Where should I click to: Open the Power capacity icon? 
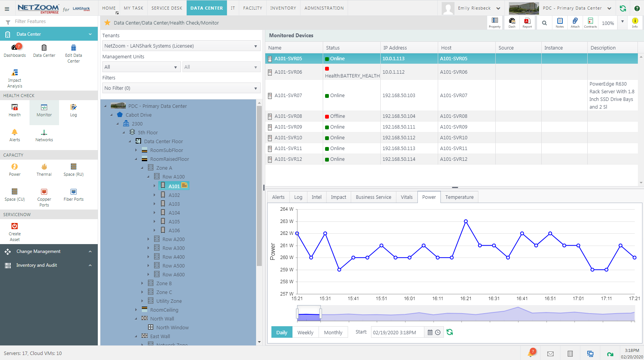pyautogui.click(x=15, y=169)
